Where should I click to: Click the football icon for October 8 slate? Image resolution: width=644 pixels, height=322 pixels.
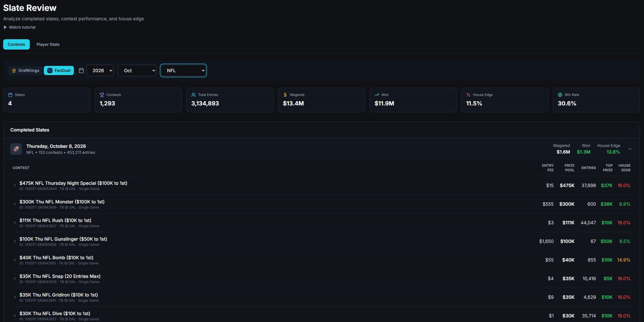(16, 149)
